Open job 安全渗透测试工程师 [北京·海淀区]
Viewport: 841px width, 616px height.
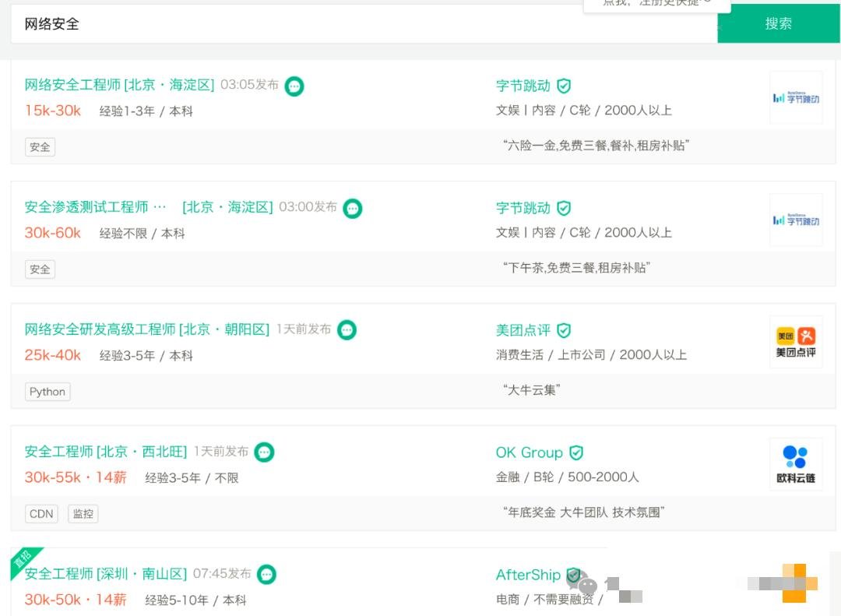pos(149,207)
